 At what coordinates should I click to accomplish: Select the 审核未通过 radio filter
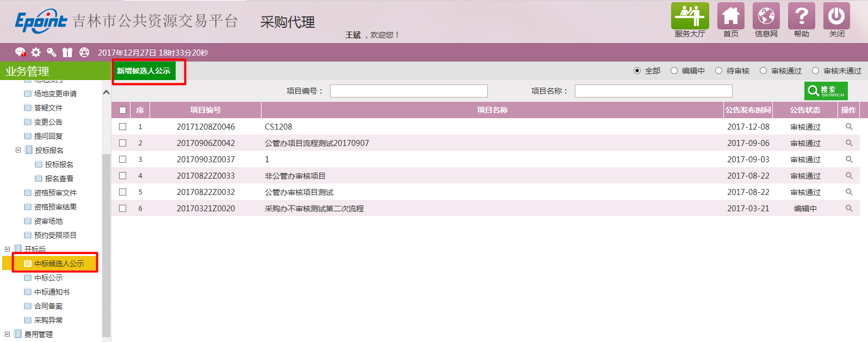click(x=815, y=71)
